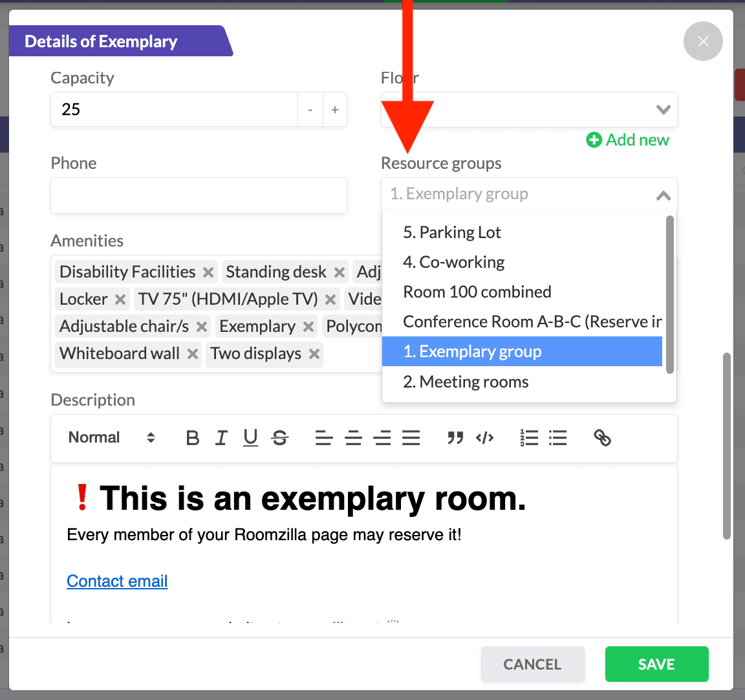
Task: Insert a blockquote in the description
Action: [455, 438]
